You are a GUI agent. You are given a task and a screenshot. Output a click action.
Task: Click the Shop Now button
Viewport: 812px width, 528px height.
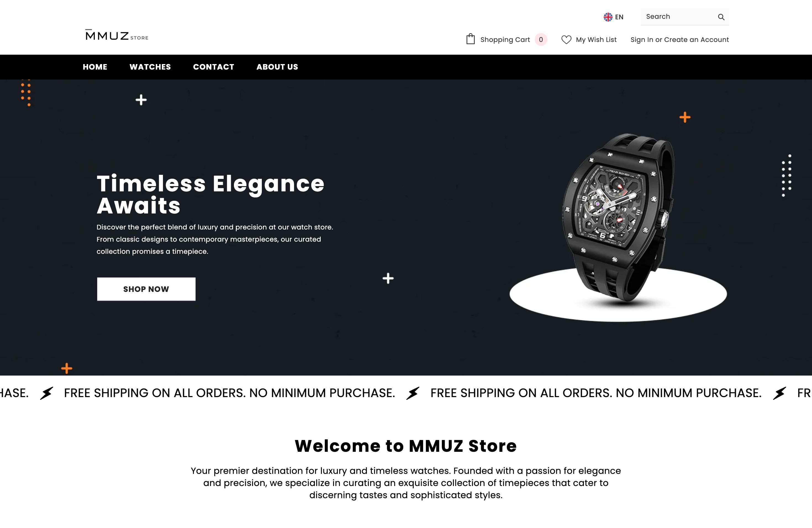click(x=146, y=289)
